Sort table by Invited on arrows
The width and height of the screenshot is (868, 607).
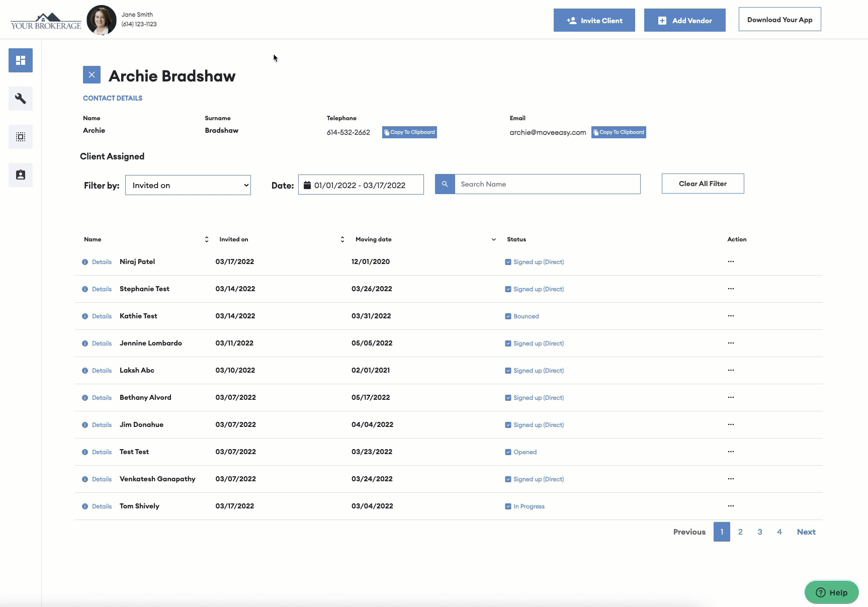point(342,239)
